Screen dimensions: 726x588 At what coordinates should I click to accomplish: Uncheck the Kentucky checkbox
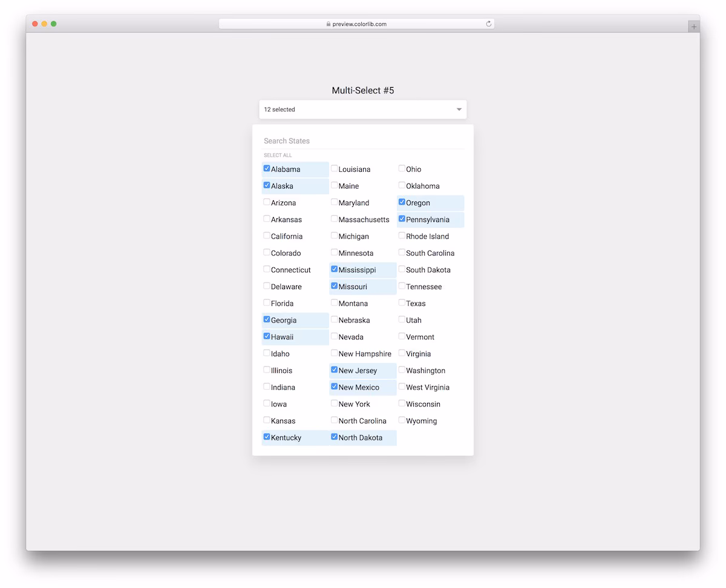(267, 437)
